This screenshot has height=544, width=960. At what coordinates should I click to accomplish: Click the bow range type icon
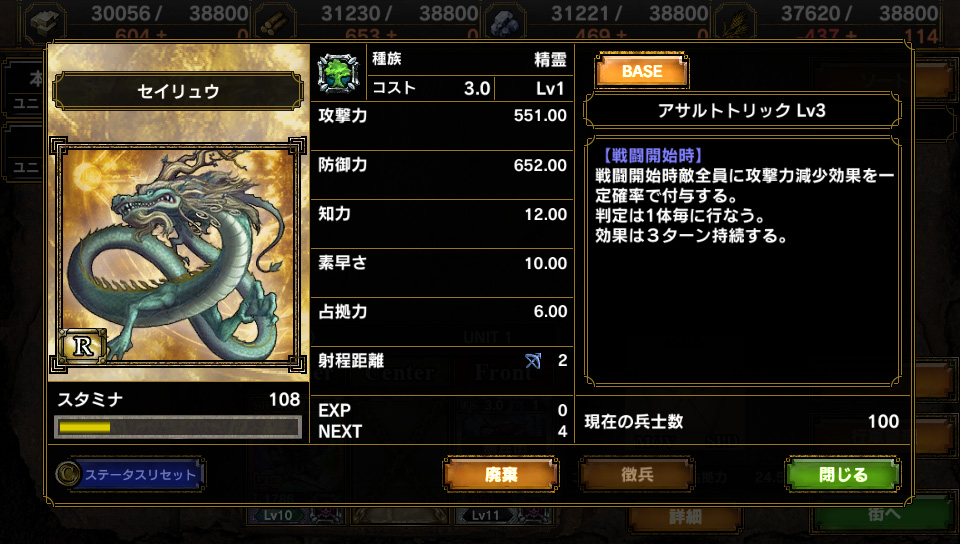pos(533,360)
